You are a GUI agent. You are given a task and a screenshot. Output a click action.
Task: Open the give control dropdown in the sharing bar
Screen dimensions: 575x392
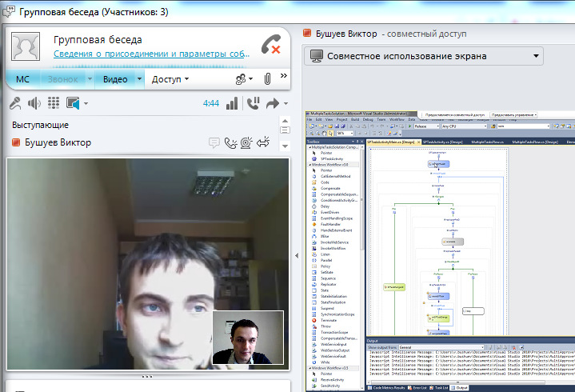tap(513, 114)
